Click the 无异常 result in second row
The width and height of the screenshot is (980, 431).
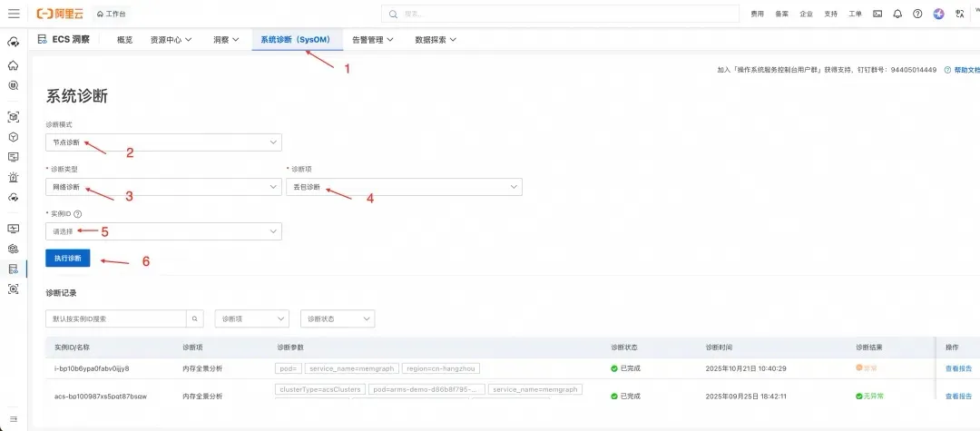[x=870, y=396]
